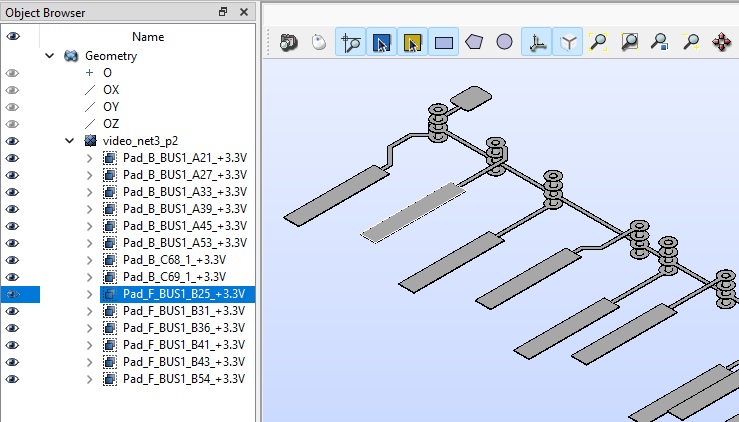
Task: Collapse the video_net3_p2 node
Action: 69,141
